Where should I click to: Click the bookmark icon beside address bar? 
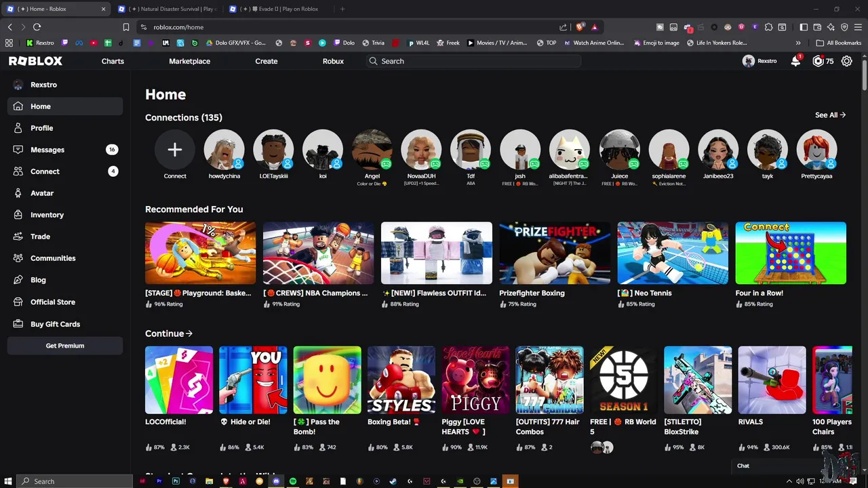coord(125,27)
